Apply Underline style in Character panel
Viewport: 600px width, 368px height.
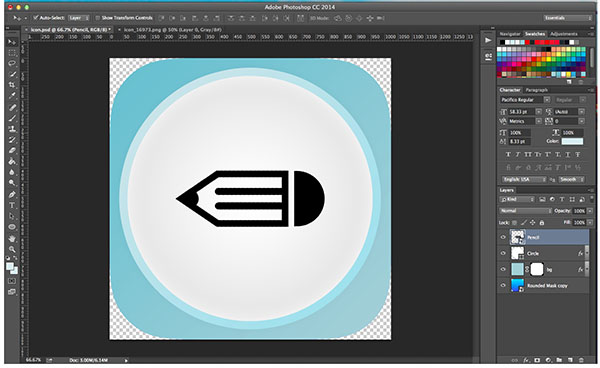pyautogui.click(x=568, y=155)
